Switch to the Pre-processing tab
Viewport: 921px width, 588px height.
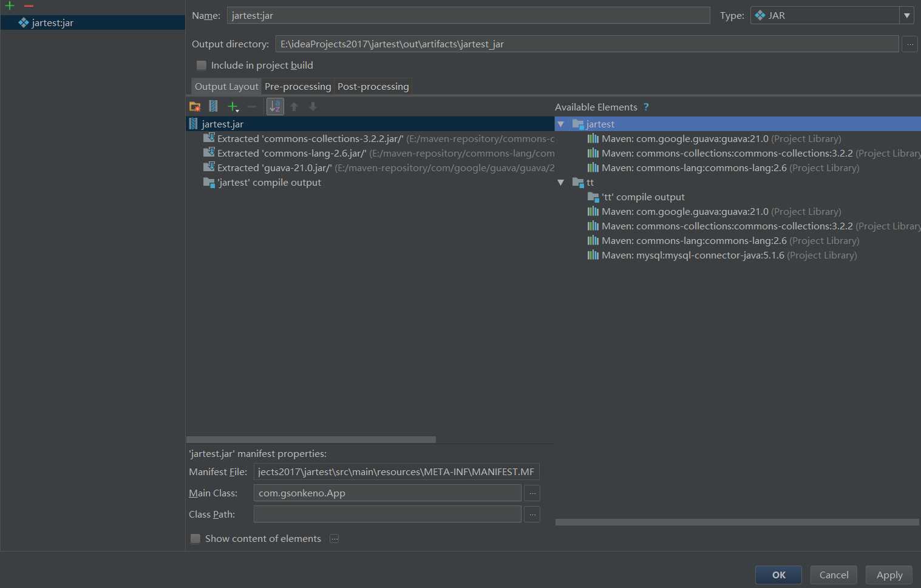click(297, 86)
